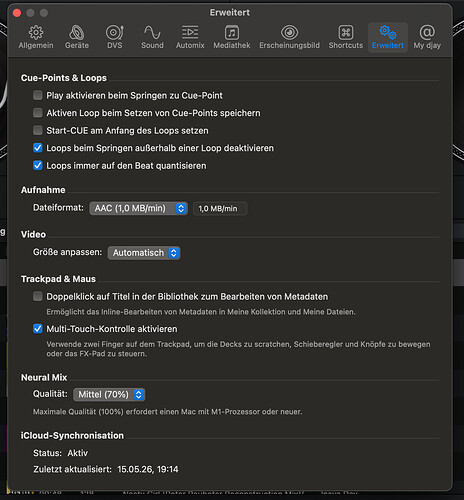Image resolution: width=464 pixels, height=500 pixels.
Task: Click the iCloud-Synchronisation heading
Action: (x=72, y=435)
